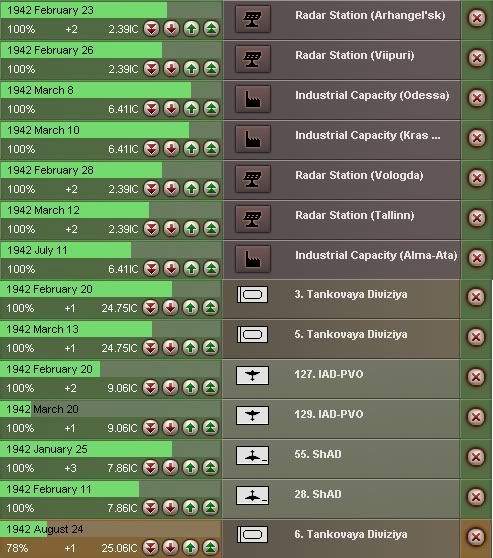
Task: Move 28. ShAD up one priority
Action: pos(190,507)
